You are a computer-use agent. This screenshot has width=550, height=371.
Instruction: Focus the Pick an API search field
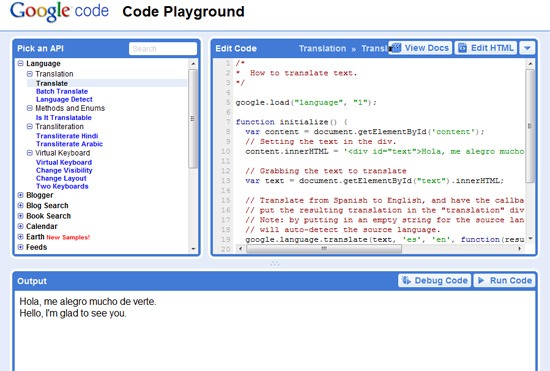(x=163, y=49)
